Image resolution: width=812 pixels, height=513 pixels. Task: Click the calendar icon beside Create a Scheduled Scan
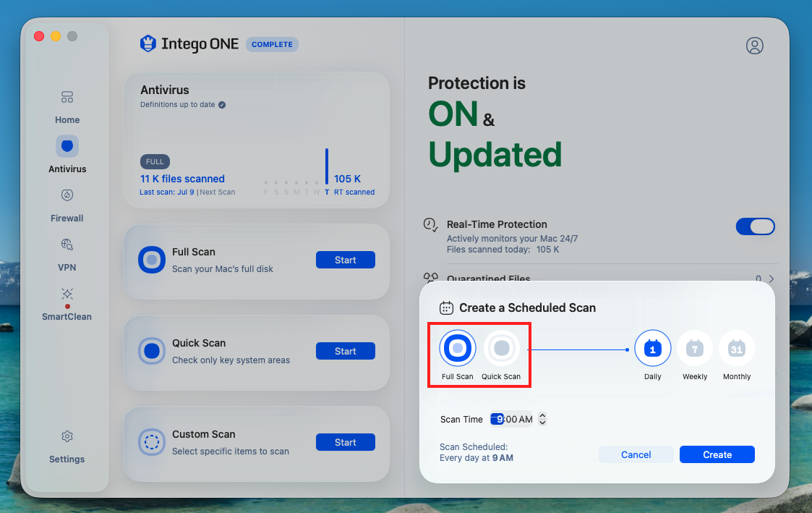click(x=446, y=308)
